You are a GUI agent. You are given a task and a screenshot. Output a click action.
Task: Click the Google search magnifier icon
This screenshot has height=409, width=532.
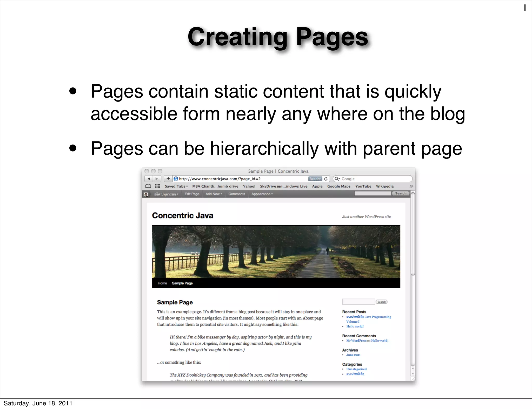tap(337, 179)
